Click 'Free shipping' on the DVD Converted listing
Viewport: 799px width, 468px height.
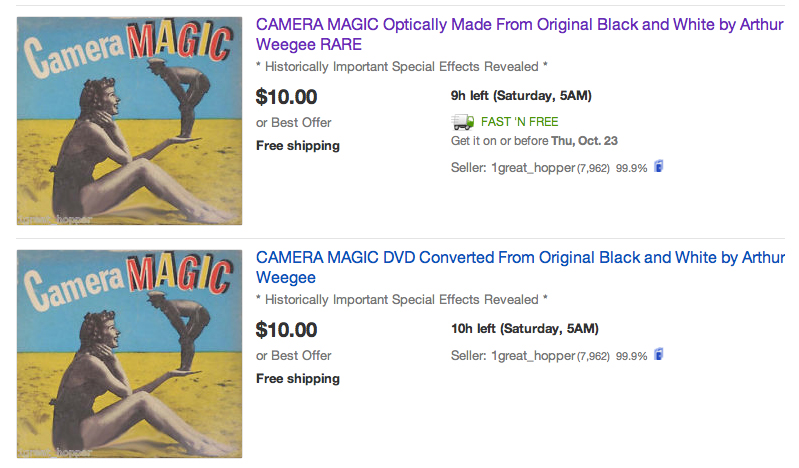tap(298, 378)
